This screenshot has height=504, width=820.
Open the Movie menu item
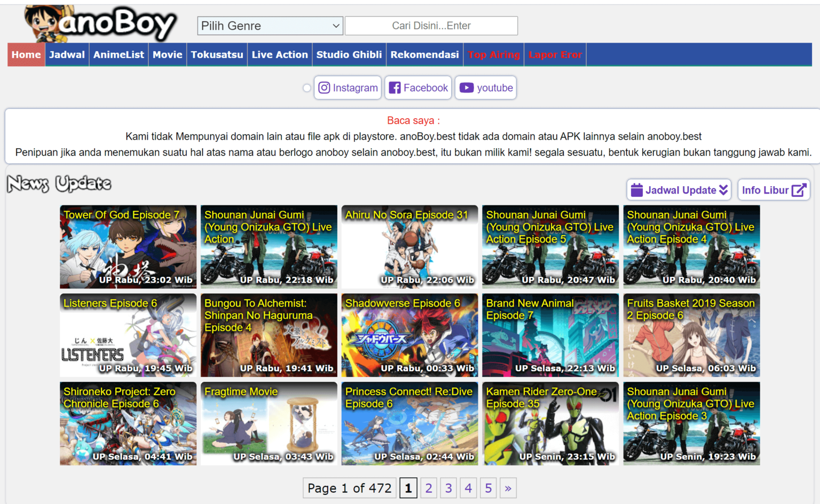click(x=168, y=54)
